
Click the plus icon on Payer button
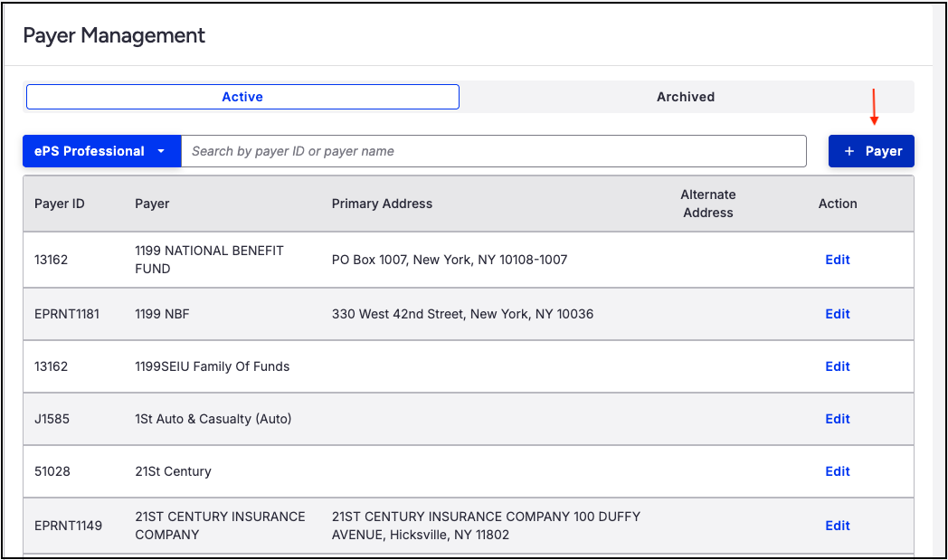(x=849, y=151)
